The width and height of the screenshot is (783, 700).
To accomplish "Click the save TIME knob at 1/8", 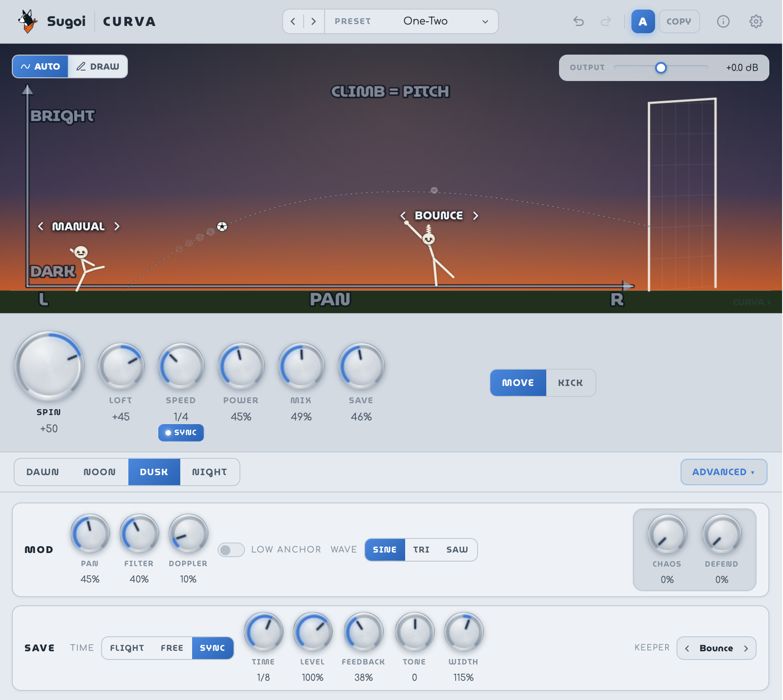I will [x=263, y=632].
